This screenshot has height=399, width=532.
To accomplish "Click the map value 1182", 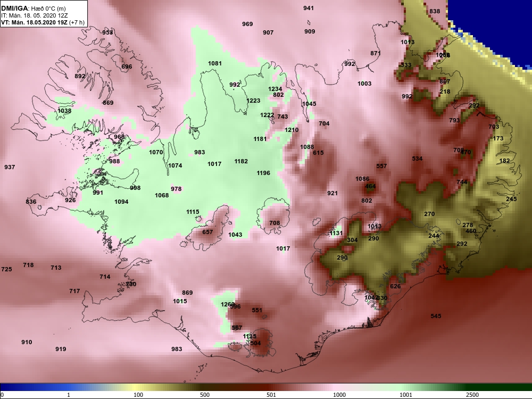I will click(x=241, y=162).
